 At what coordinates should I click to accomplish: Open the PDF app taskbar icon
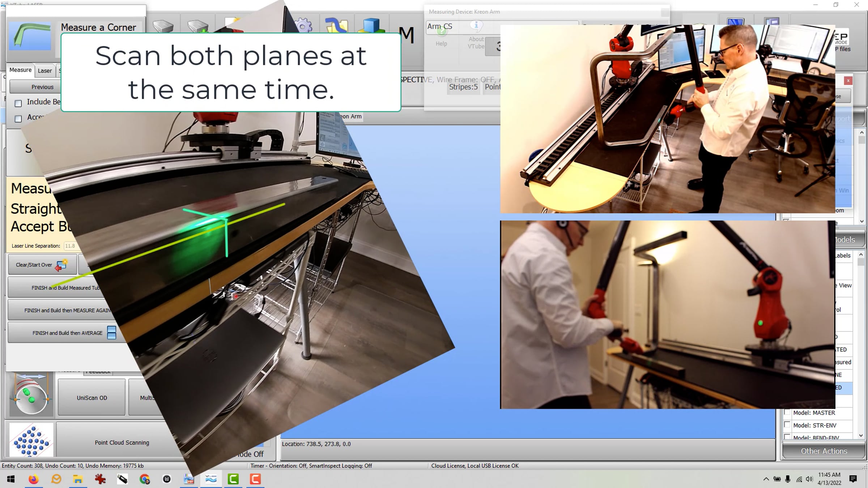point(189,479)
